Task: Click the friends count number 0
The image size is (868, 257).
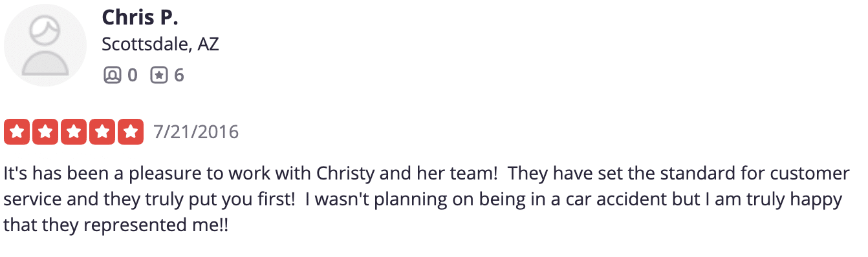Action: pos(132,76)
